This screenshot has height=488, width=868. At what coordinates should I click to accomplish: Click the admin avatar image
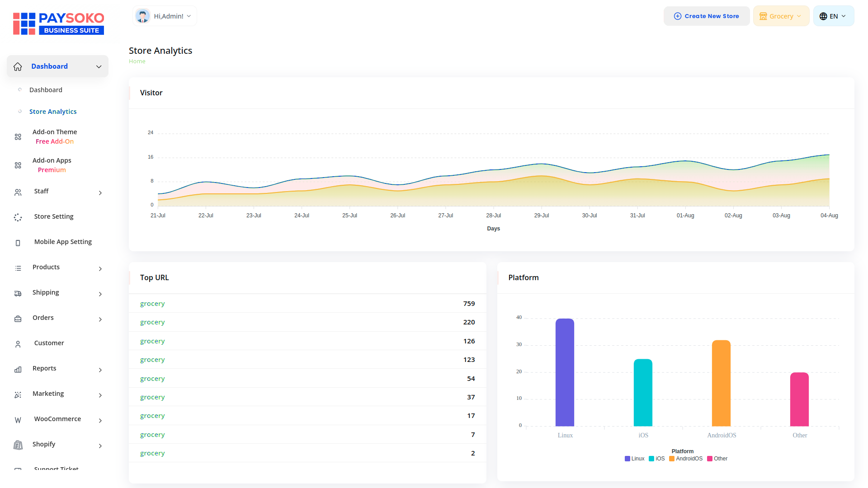[x=143, y=16]
